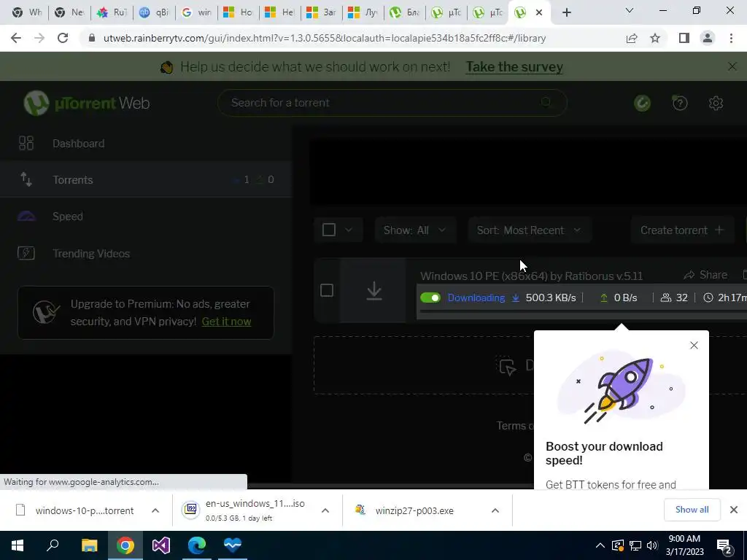Expand winzip27-p003.exe download options
The image size is (747, 560).
click(x=495, y=510)
